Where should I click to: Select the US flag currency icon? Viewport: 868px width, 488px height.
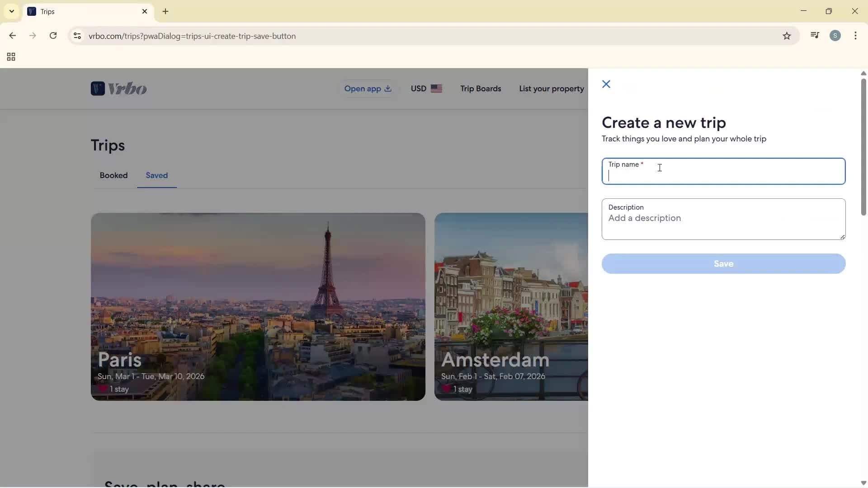click(437, 89)
